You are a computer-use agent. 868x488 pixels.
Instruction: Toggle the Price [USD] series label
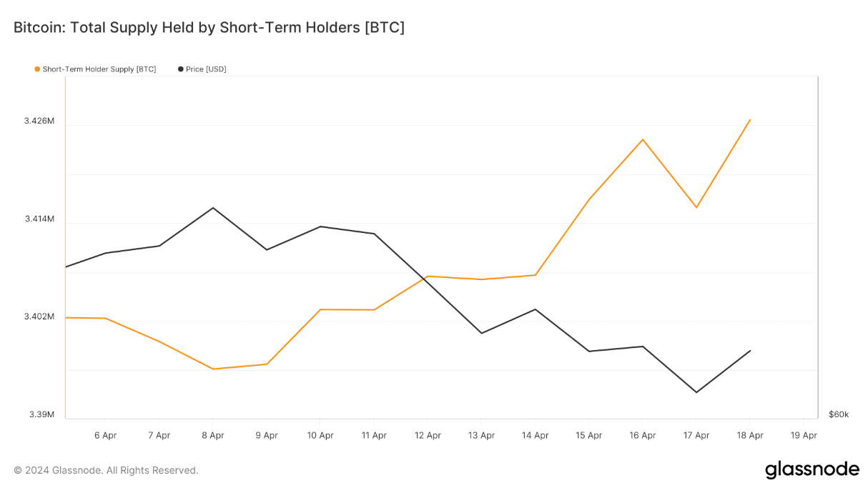[x=206, y=69]
